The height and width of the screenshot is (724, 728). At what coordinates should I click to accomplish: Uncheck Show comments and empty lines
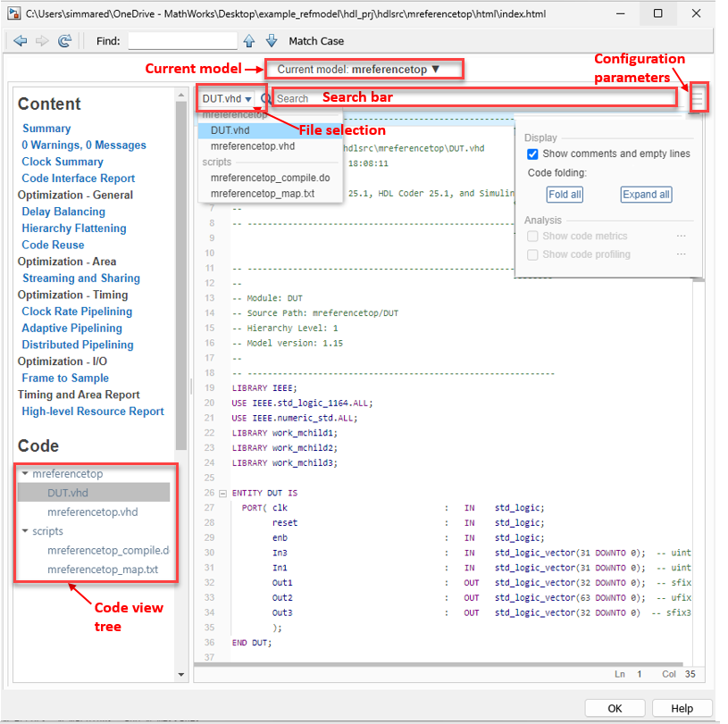[x=532, y=153]
